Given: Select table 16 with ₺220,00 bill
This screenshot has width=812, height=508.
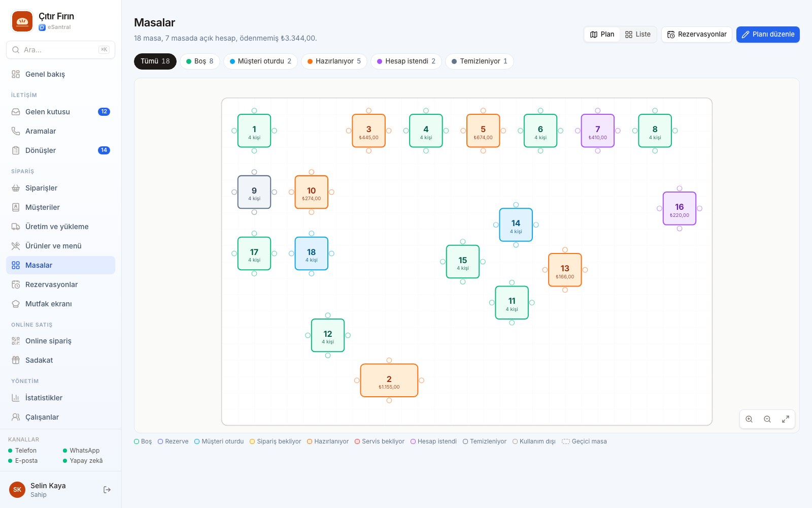Looking at the screenshot, I should [x=680, y=209].
